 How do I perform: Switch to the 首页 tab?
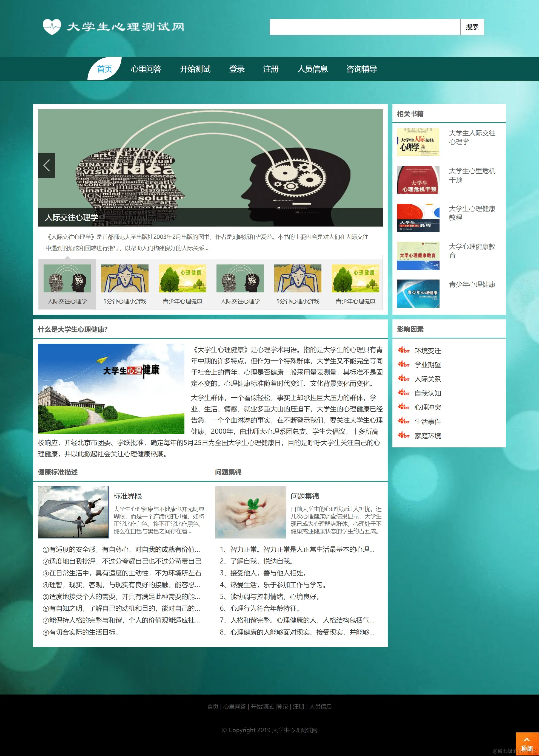(105, 69)
